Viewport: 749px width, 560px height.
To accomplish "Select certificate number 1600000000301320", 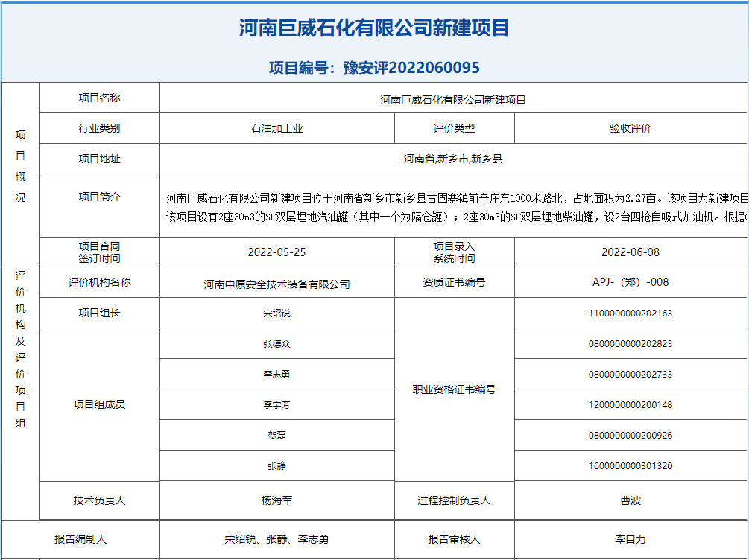I will pyautogui.click(x=631, y=466).
